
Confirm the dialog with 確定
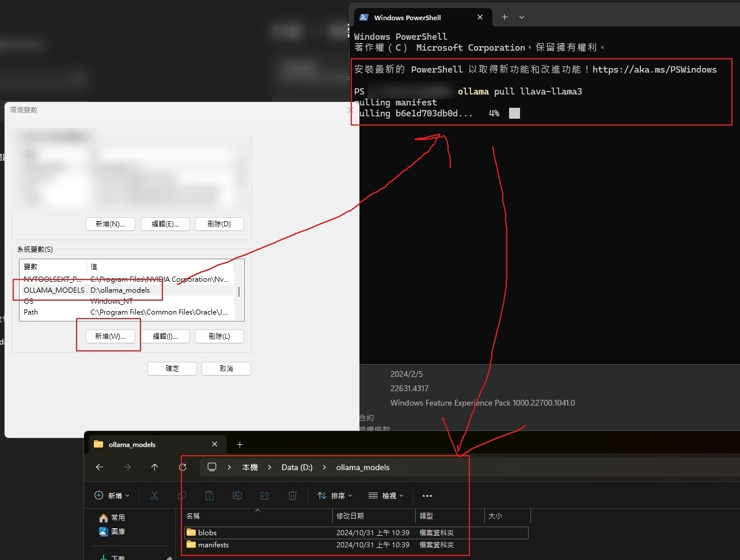[x=172, y=368]
